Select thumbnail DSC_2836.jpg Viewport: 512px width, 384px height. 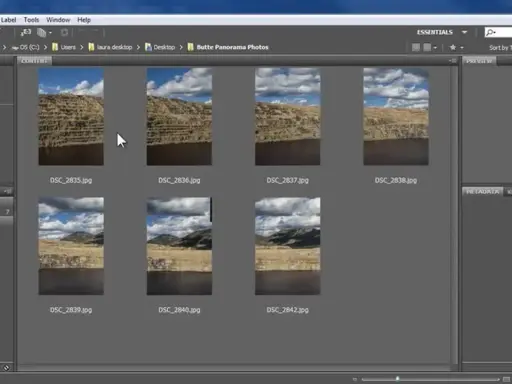[x=179, y=116]
